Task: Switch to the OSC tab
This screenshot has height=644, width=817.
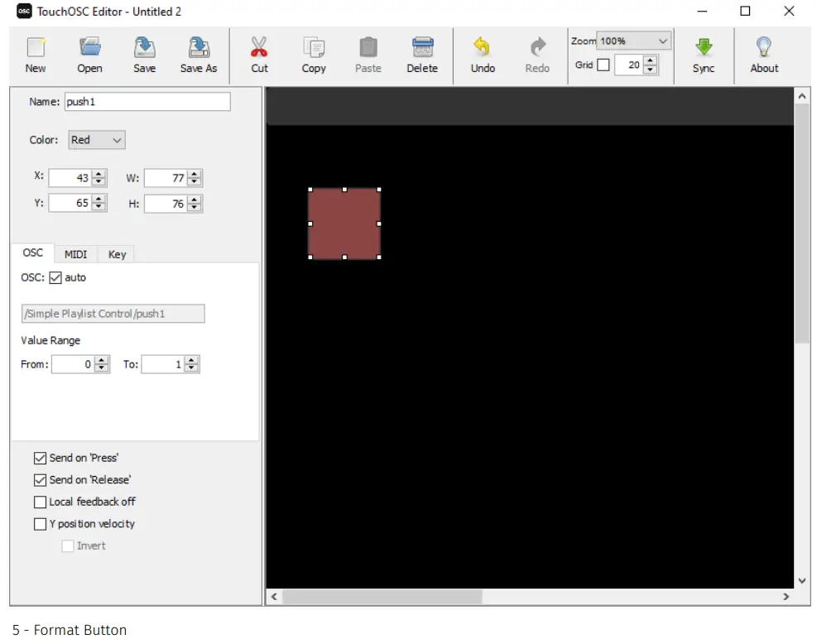Action: 33,252
